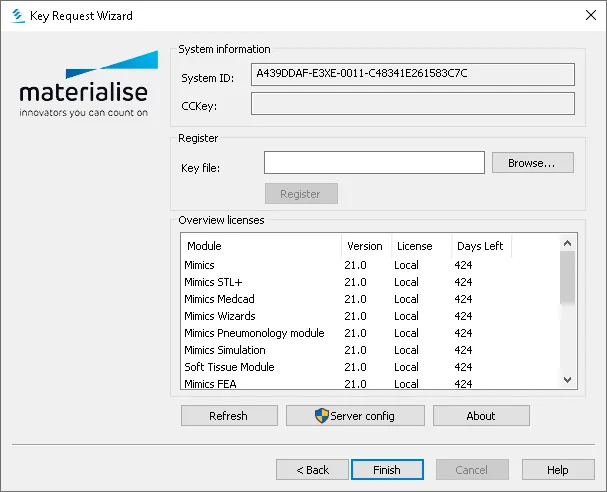Click inside the Key file input field
Image resolution: width=607 pixels, height=492 pixels.
(374, 163)
